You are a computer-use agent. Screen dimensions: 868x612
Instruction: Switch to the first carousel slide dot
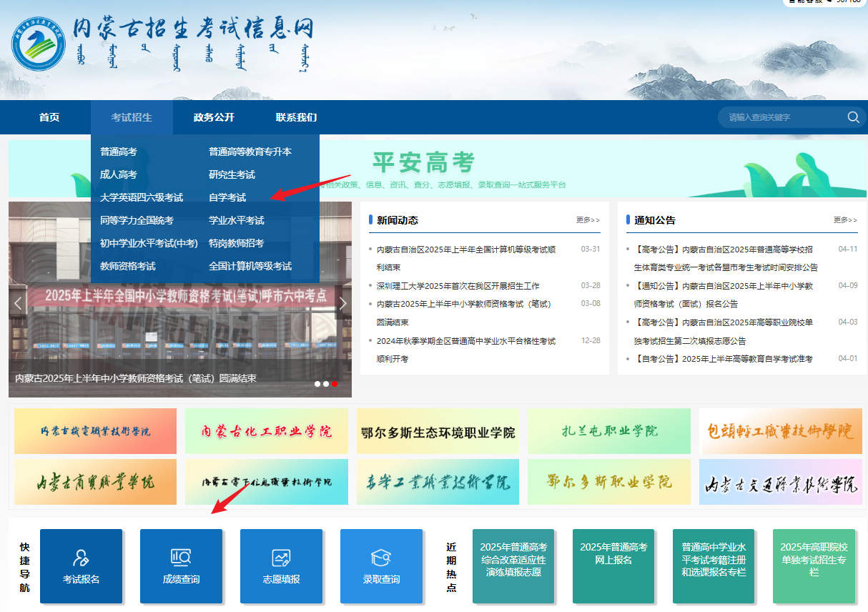click(x=317, y=384)
